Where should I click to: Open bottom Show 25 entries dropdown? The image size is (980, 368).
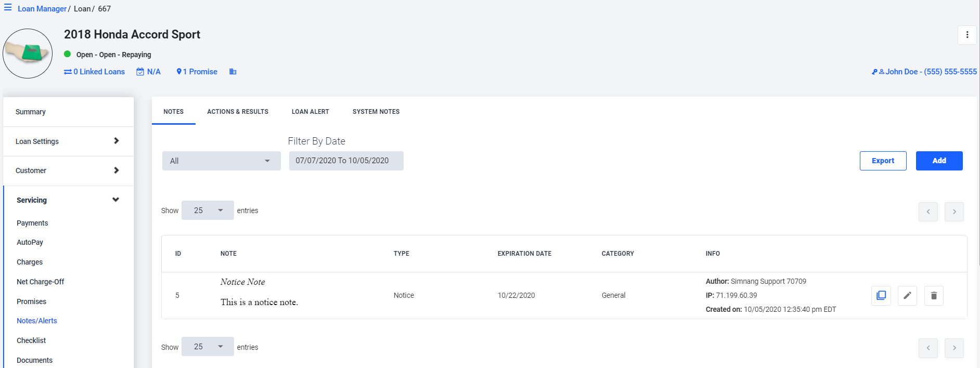(x=208, y=347)
